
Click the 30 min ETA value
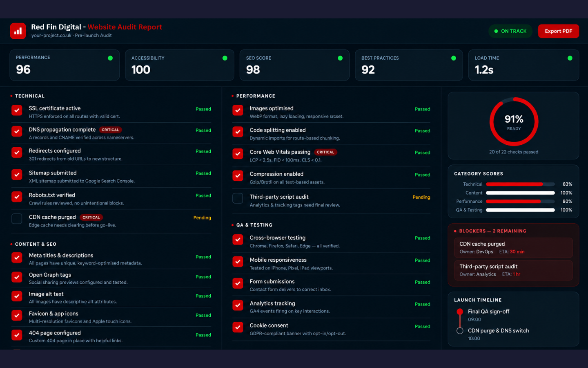(517, 252)
